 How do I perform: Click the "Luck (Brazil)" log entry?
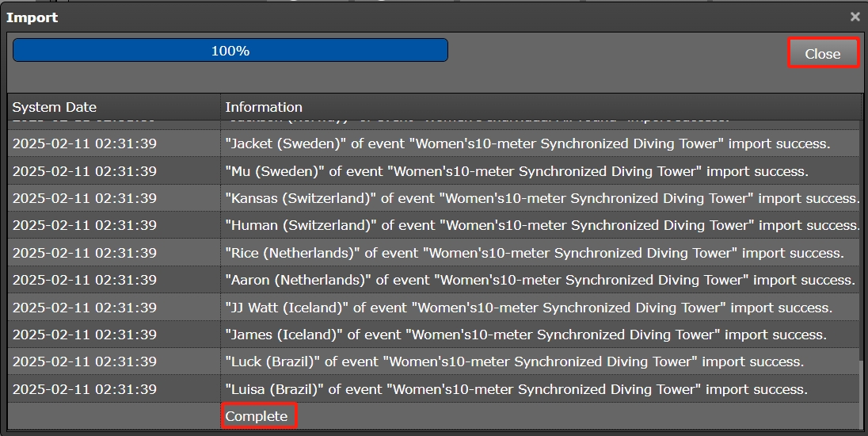click(514, 361)
